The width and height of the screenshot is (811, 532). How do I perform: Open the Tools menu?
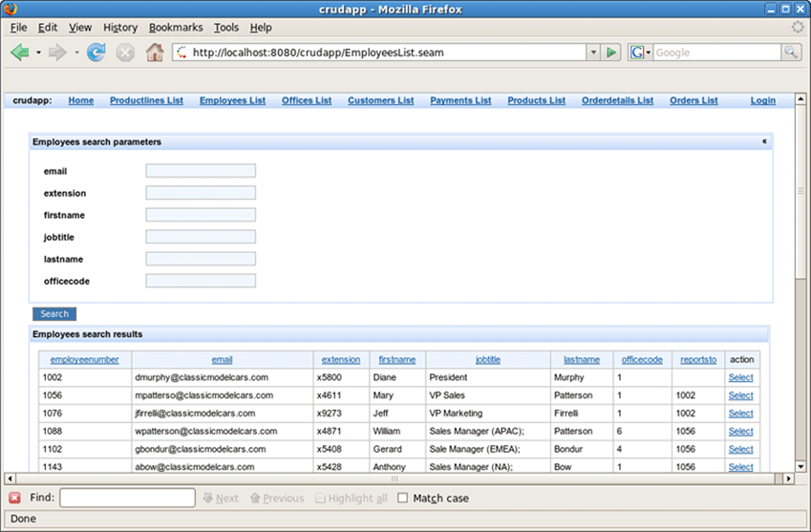(226, 28)
